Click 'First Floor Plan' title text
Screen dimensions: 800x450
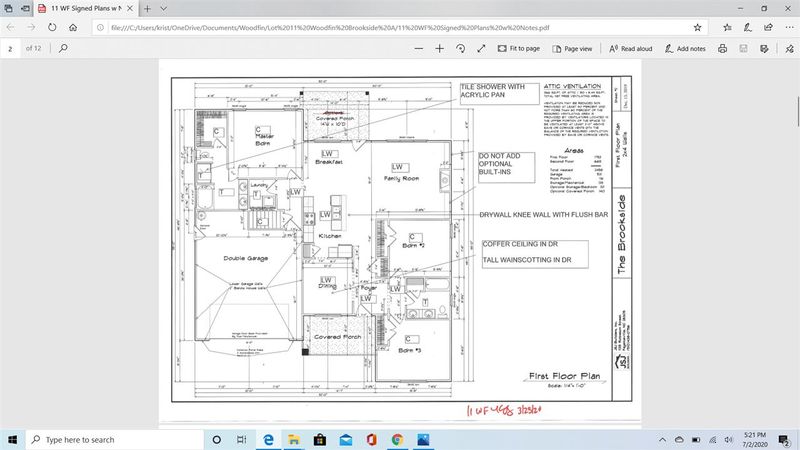564,376
